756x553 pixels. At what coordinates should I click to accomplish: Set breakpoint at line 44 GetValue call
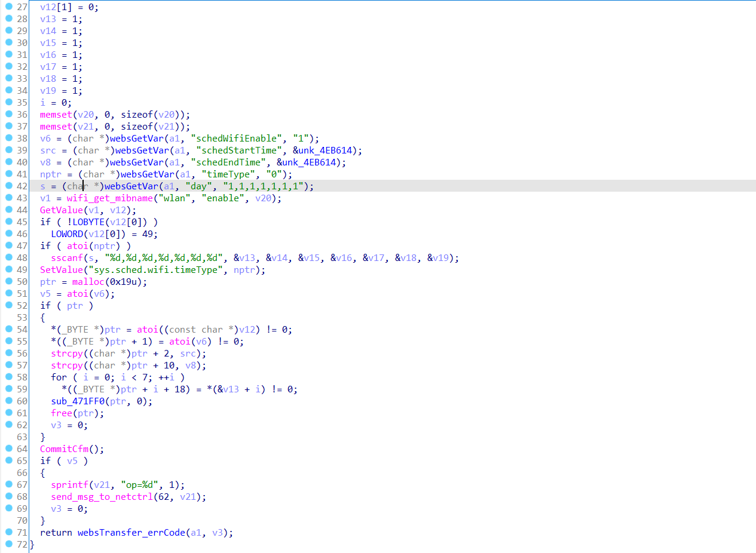(x=8, y=210)
